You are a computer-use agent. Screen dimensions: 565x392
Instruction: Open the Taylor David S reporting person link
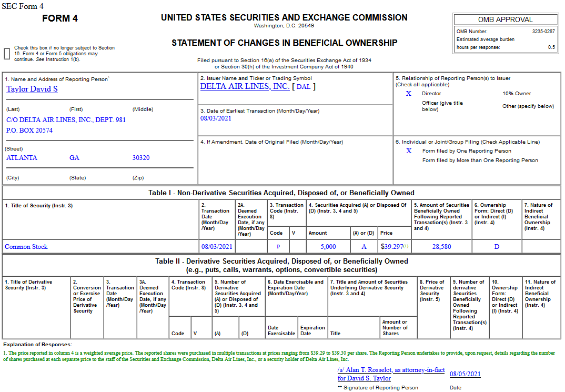coord(32,89)
